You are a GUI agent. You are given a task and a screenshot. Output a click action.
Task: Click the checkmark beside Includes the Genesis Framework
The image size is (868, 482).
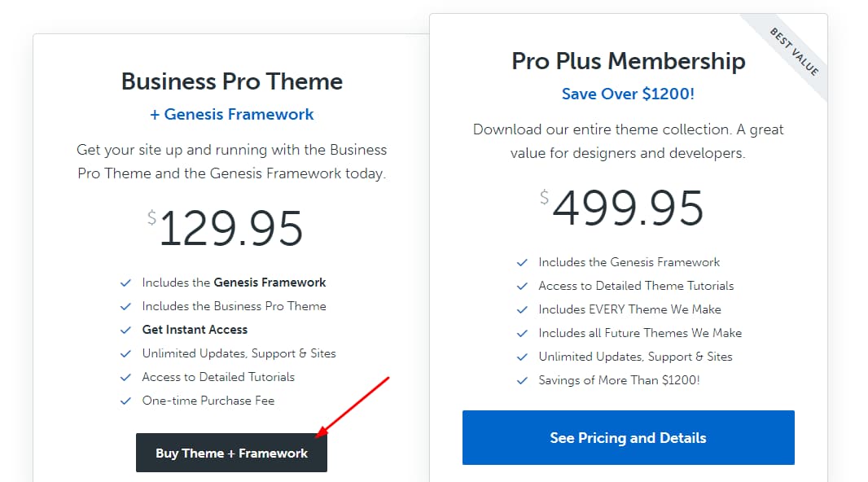tap(125, 283)
